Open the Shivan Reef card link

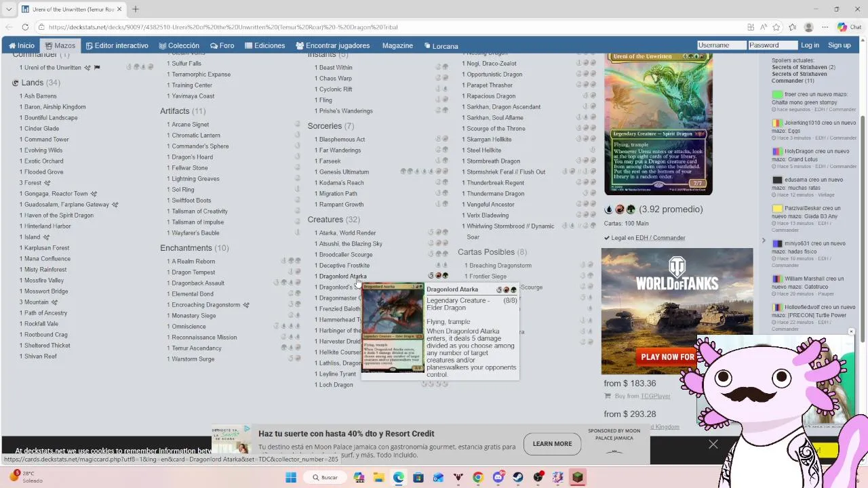41,357
